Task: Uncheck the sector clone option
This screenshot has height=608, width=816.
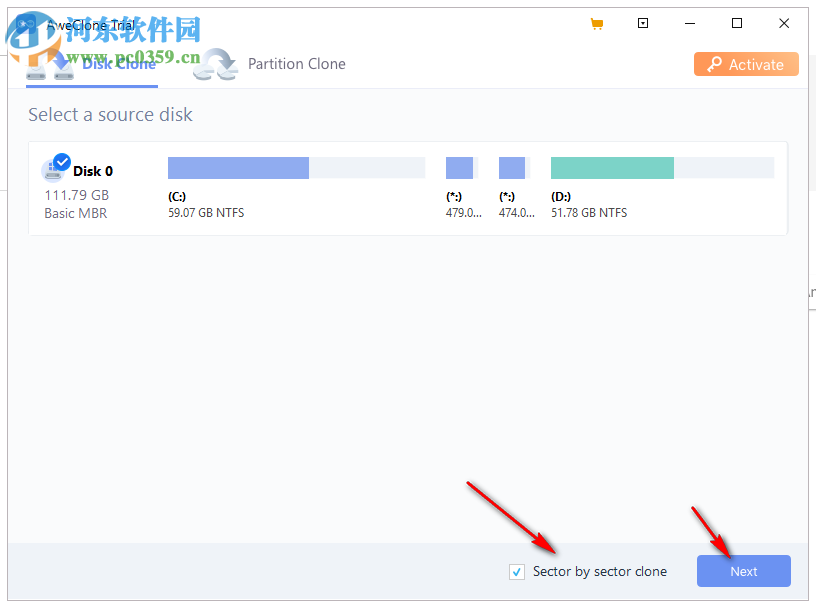Action: [x=517, y=571]
